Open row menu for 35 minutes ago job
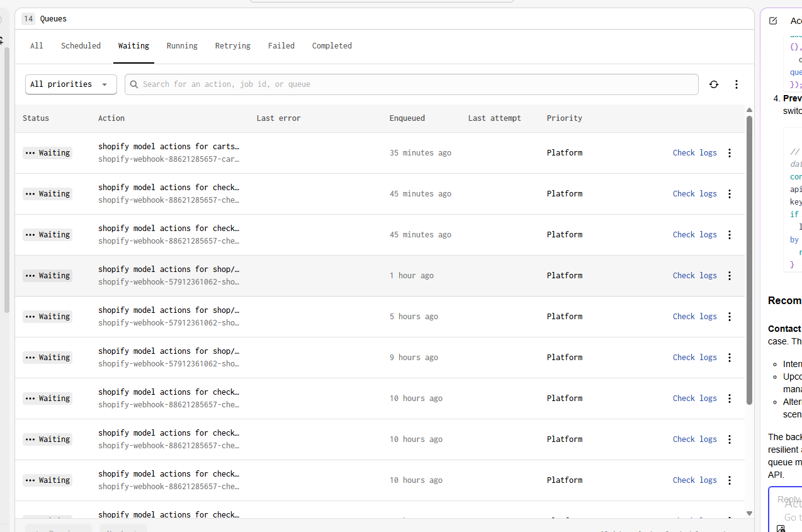This screenshot has height=532, width=802. point(730,153)
